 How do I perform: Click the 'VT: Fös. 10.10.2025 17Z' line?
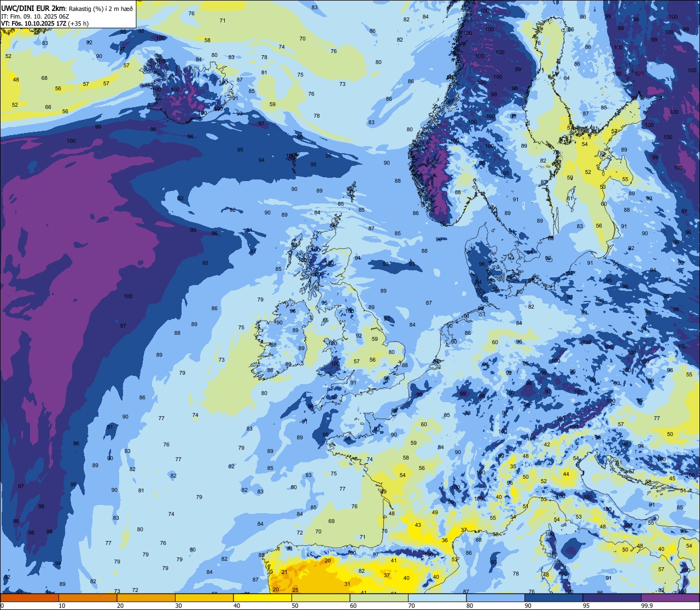coord(34,24)
